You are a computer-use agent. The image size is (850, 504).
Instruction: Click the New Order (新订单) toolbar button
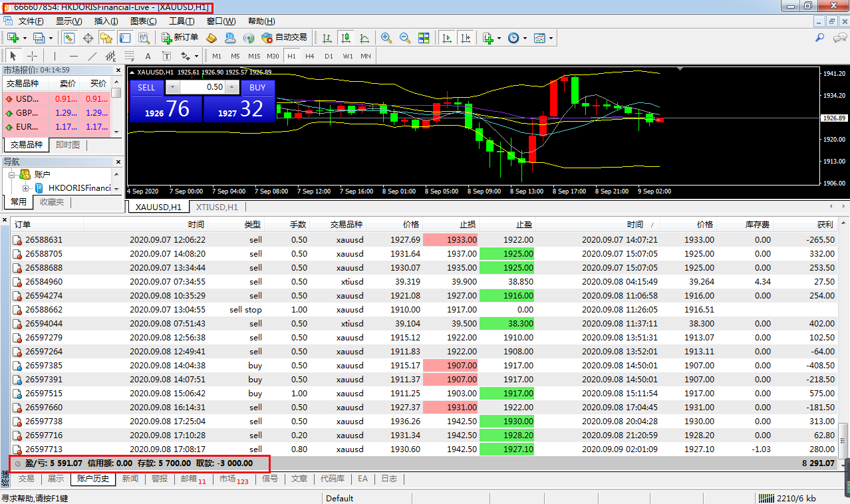(180, 38)
